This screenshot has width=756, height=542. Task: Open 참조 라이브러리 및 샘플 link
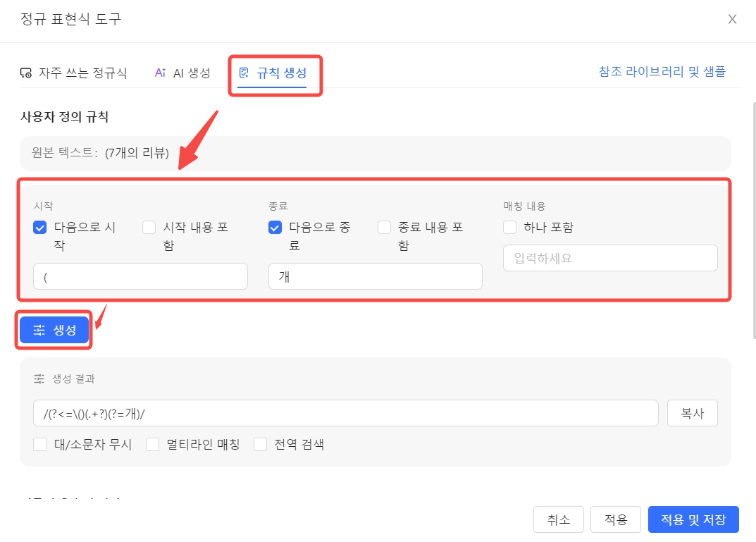click(662, 71)
